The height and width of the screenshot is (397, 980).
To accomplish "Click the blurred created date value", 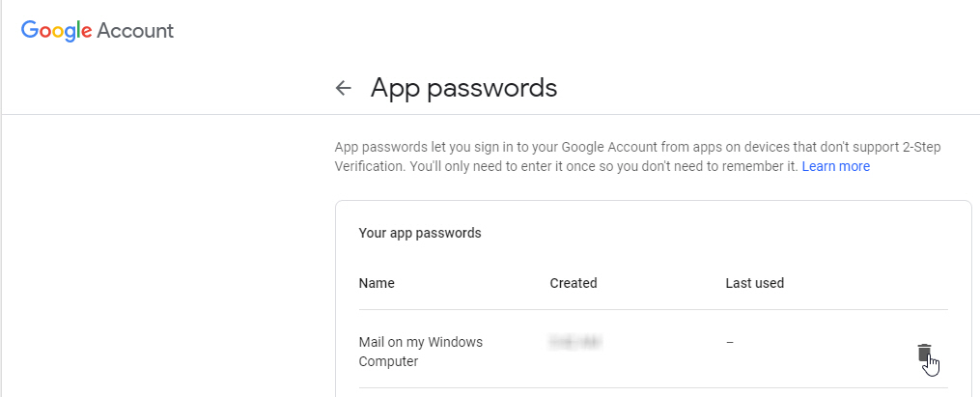I will [583, 342].
